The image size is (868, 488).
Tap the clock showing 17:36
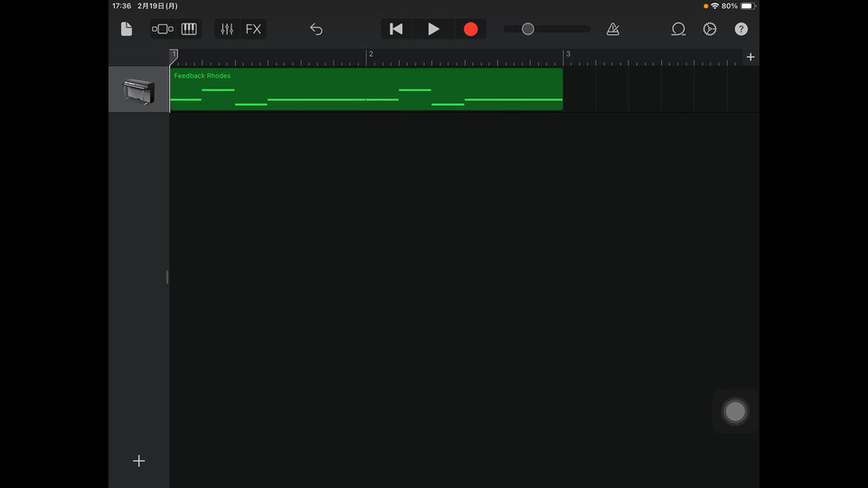tap(122, 6)
